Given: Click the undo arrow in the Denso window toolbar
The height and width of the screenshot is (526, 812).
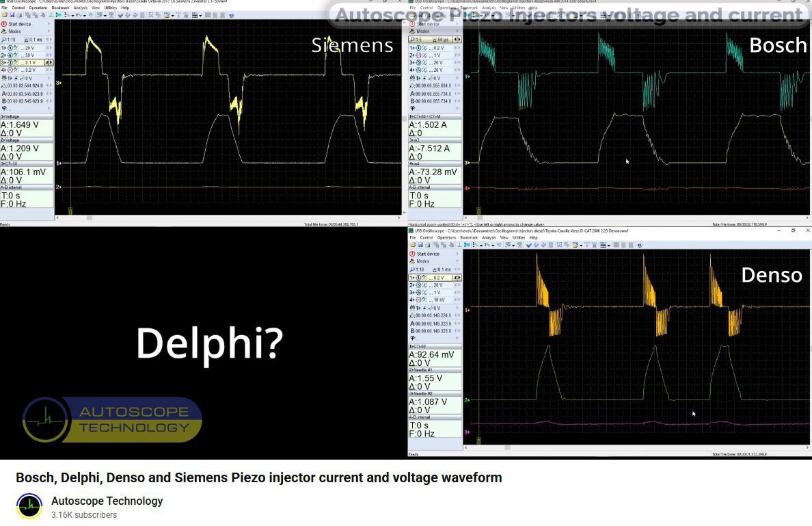Looking at the screenshot, I should [x=499, y=245].
